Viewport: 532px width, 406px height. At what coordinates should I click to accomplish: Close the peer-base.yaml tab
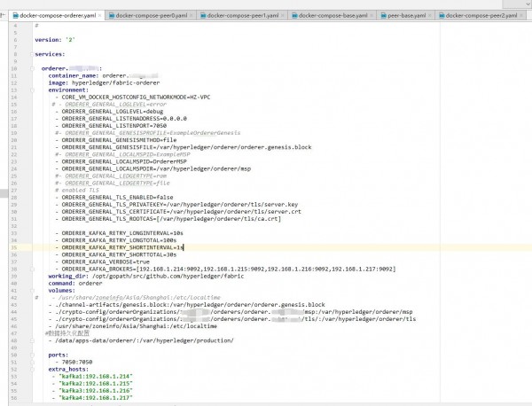click(x=429, y=16)
